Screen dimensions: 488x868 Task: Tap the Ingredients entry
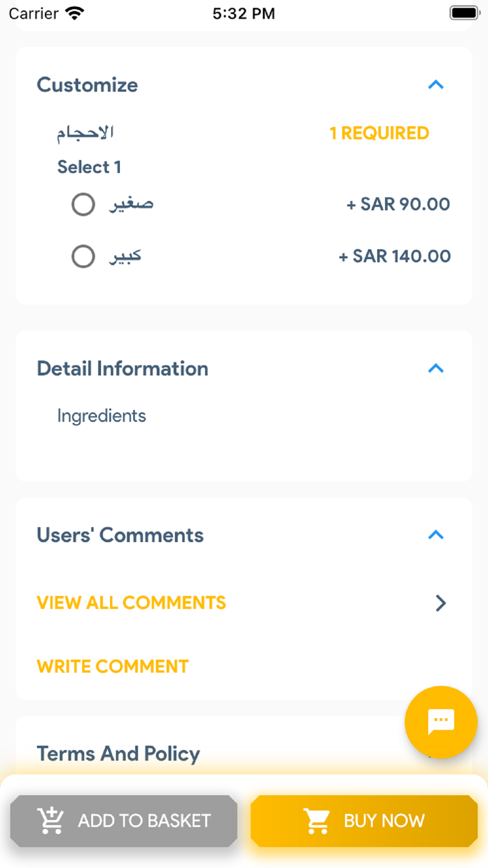pyautogui.click(x=102, y=416)
